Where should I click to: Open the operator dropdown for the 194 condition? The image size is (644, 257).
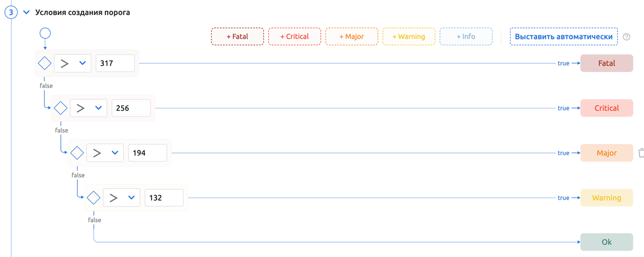pyautogui.click(x=105, y=153)
